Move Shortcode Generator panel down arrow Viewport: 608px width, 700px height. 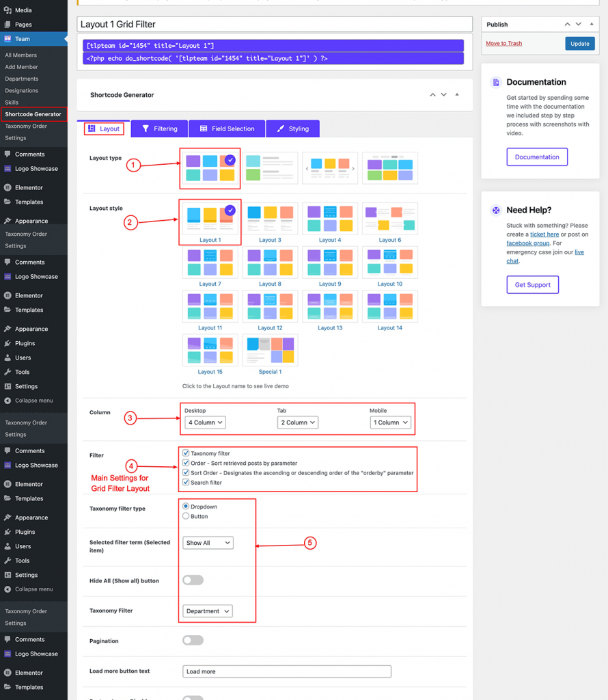click(444, 94)
